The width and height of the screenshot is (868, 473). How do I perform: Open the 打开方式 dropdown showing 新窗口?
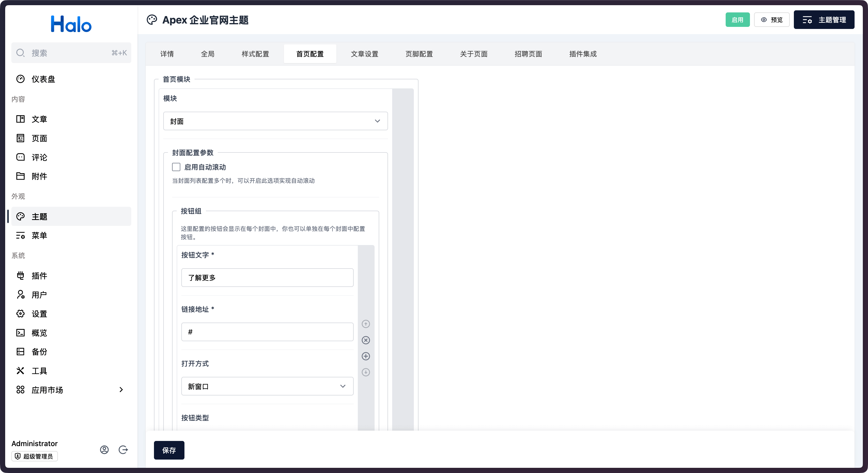267,386
